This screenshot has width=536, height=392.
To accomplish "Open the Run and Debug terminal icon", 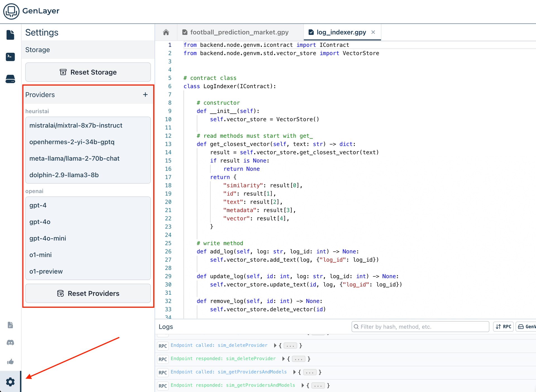I will [x=10, y=57].
